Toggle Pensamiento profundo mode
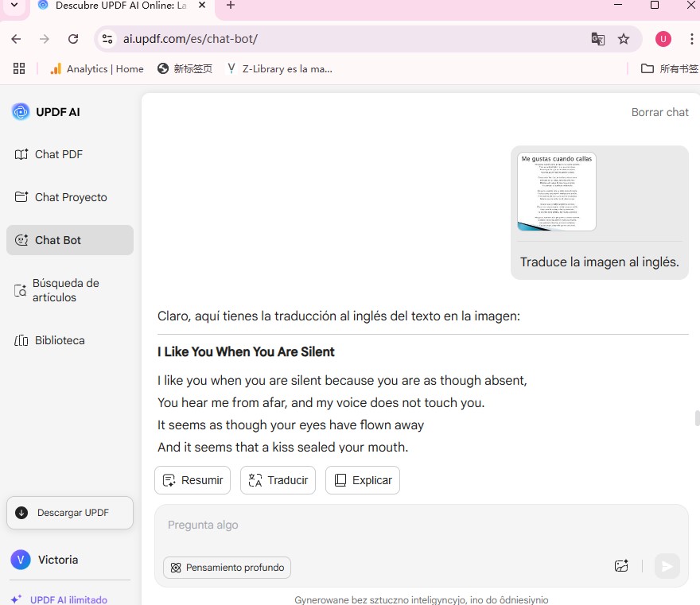Viewport: 700px width, 605px height. pos(227,568)
